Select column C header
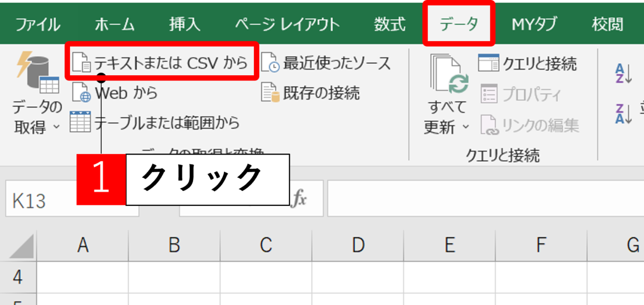This screenshot has height=305, width=644. [x=266, y=245]
